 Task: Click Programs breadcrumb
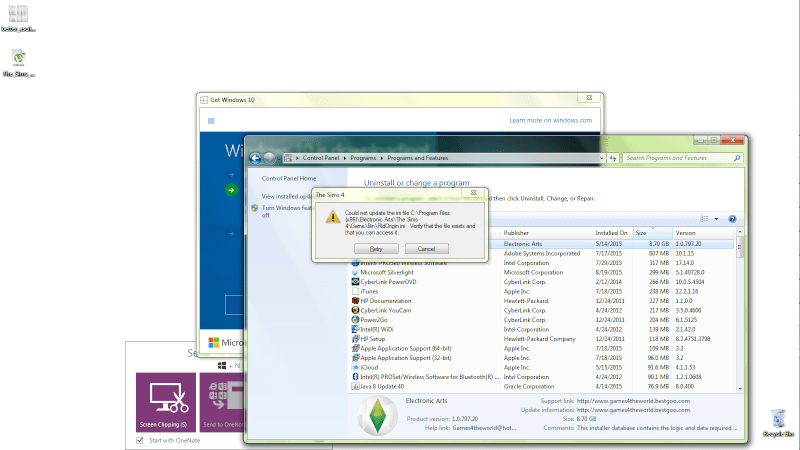tap(363, 158)
